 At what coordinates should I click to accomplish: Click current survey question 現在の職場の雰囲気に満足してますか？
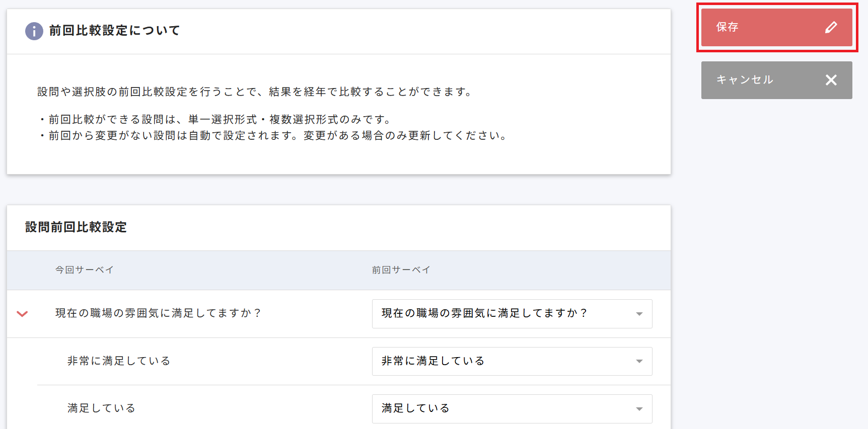(159, 313)
